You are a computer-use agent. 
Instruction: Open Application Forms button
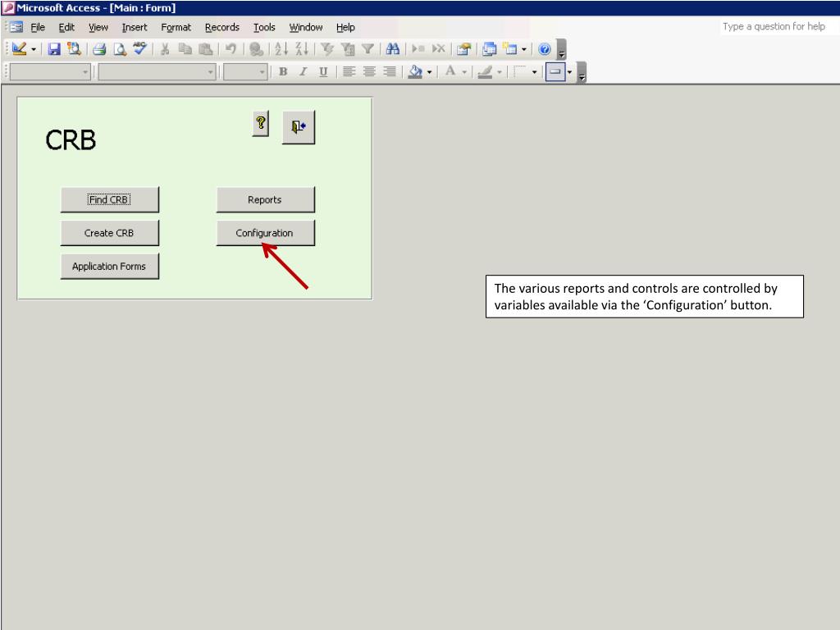point(109,267)
